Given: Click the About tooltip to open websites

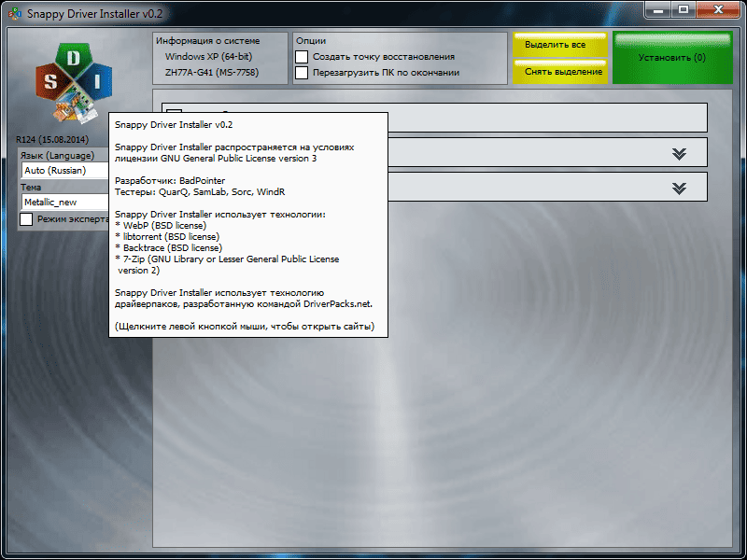Looking at the screenshot, I should 248,225.
